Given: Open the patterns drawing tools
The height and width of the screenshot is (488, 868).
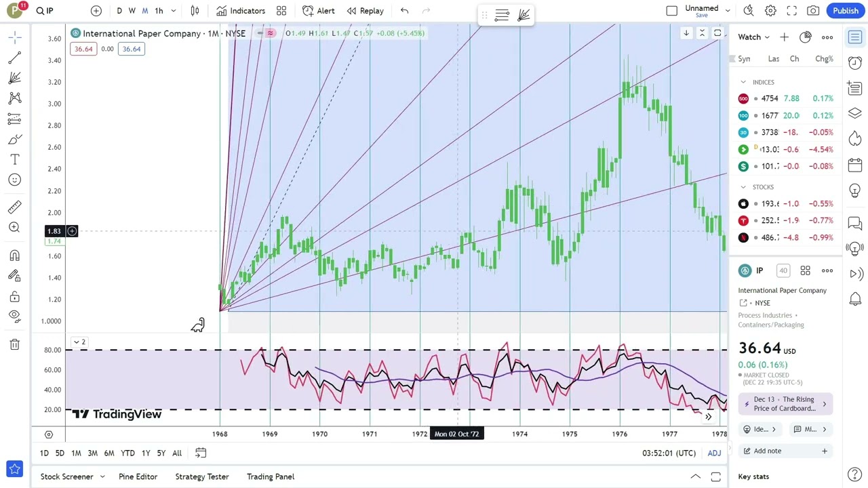Looking at the screenshot, I should point(14,98).
